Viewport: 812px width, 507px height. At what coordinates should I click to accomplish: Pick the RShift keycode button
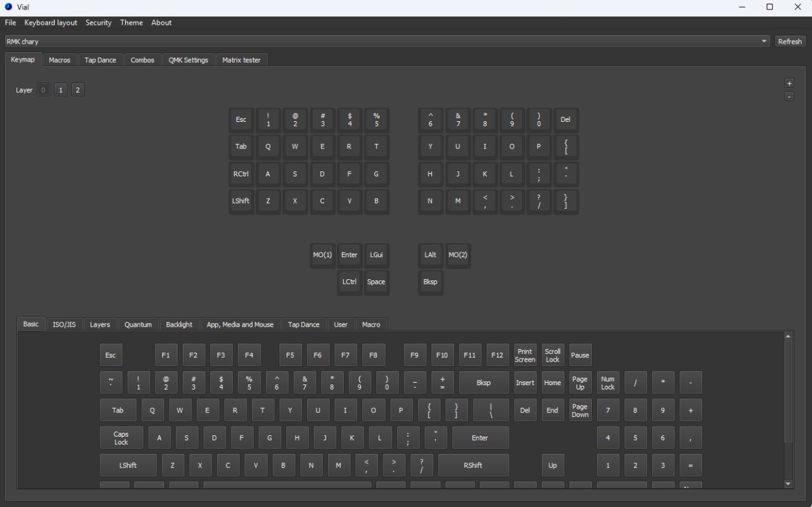tap(473, 465)
